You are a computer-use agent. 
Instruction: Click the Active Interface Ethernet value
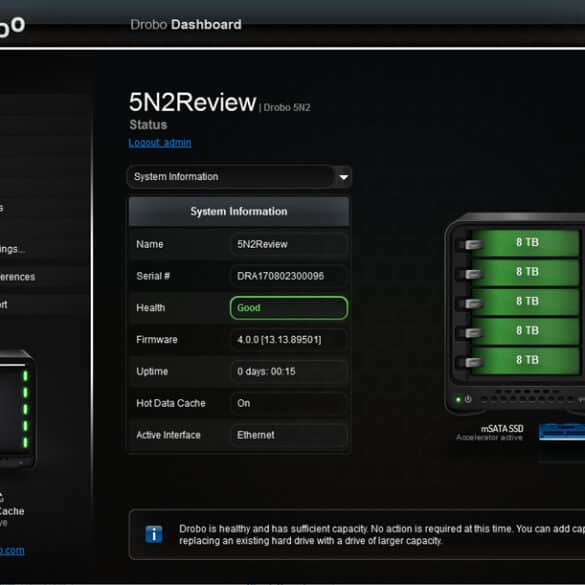point(289,435)
